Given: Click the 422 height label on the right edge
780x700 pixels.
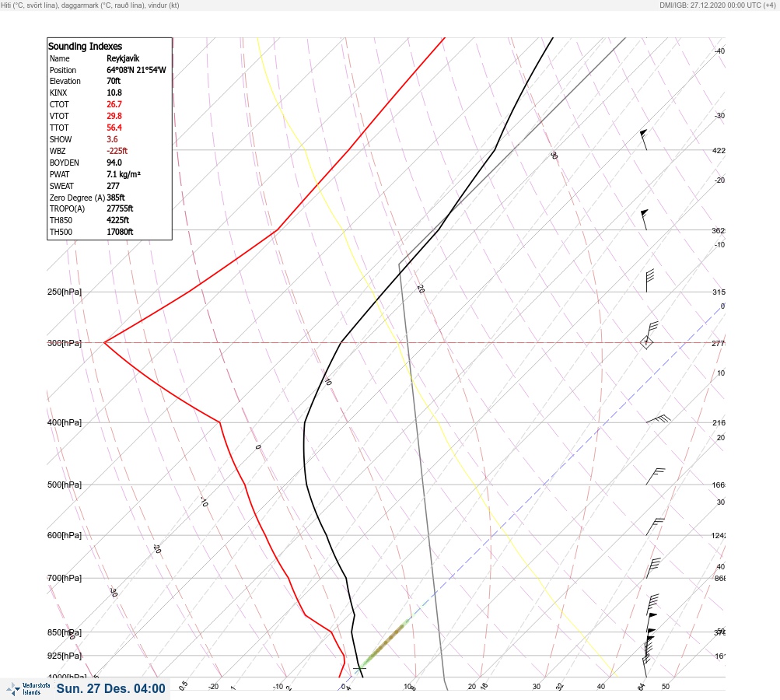Looking at the screenshot, I should click(x=719, y=150).
